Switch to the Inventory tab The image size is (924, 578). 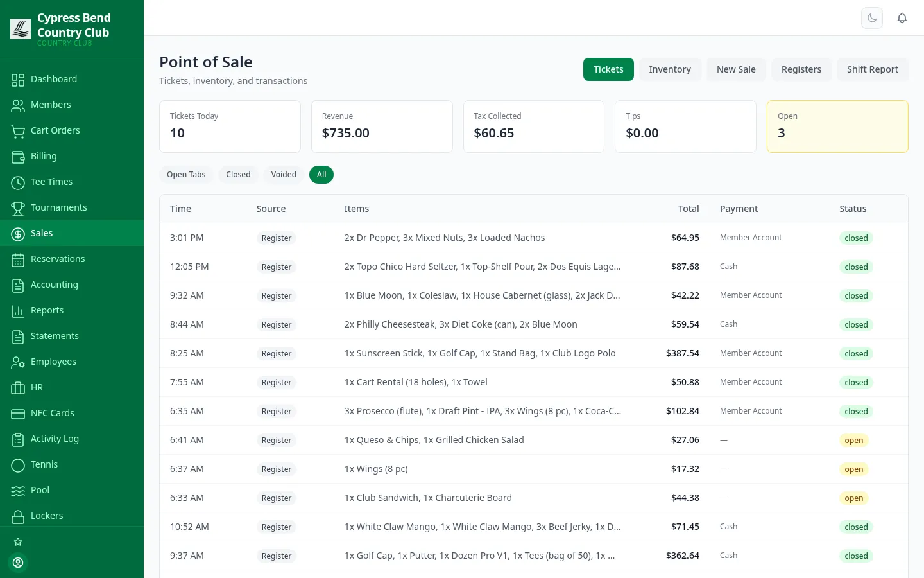670,69
